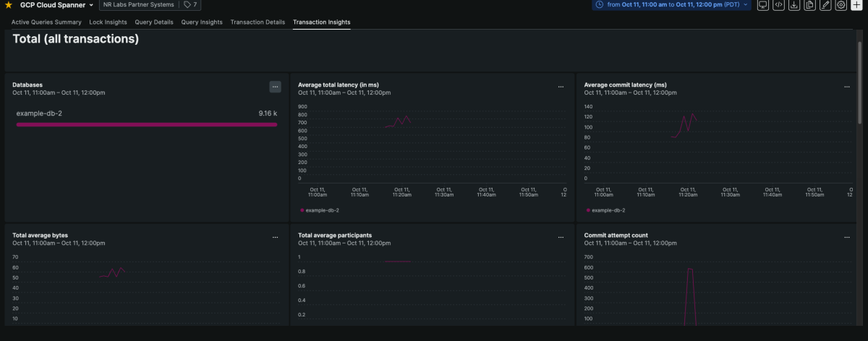This screenshot has height=341, width=868.
Task: Click the code view icon
Action: pyautogui.click(x=778, y=5)
